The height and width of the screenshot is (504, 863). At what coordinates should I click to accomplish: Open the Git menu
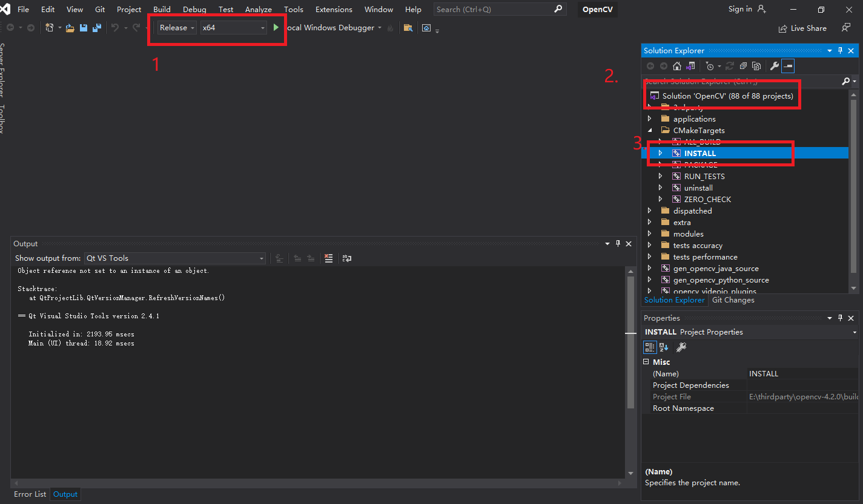click(x=100, y=9)
